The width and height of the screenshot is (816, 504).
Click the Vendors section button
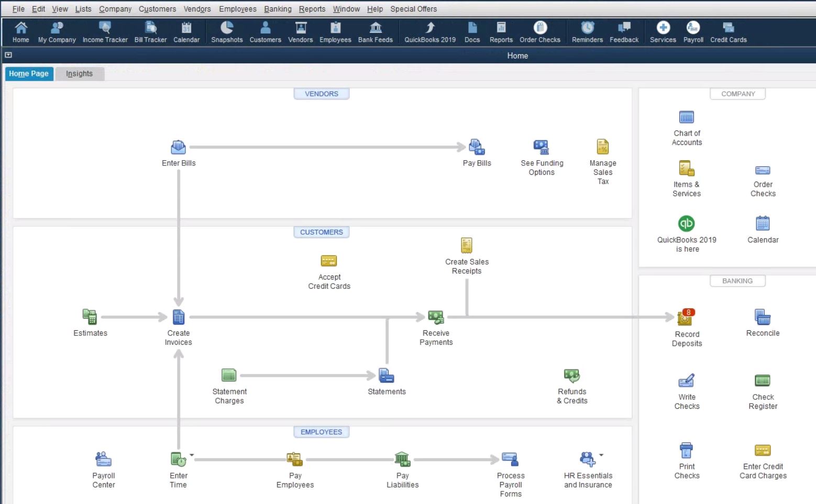click(x=322, y=94)
